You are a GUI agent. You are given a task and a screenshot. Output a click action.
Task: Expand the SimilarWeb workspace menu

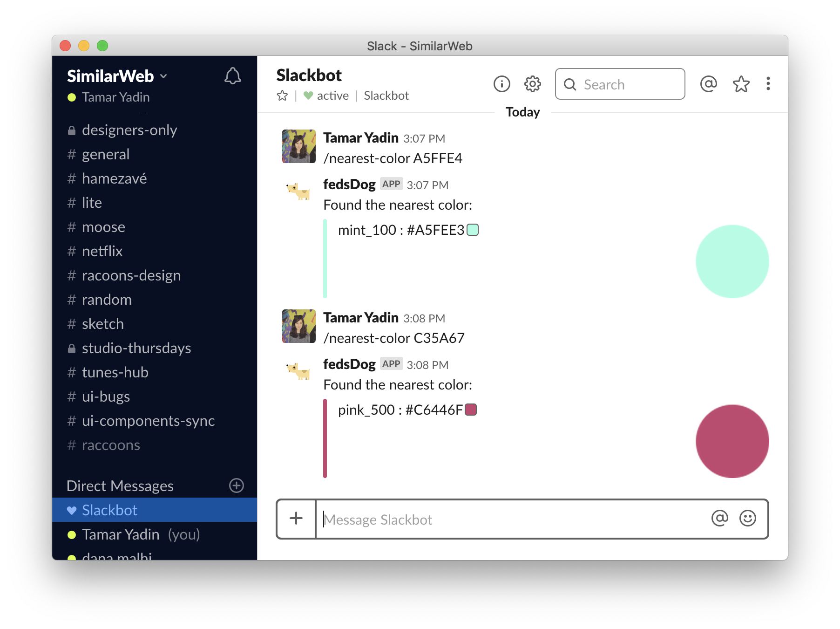[117, 76]
